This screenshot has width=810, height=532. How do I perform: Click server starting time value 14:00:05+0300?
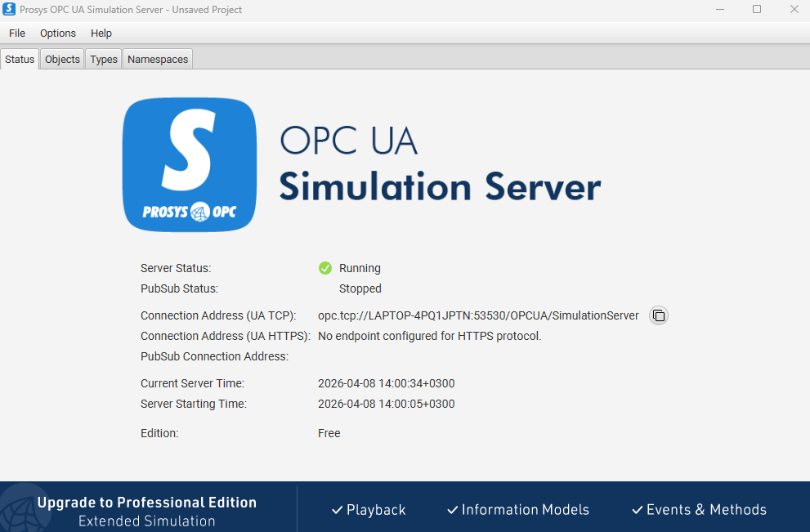(387, 404)
